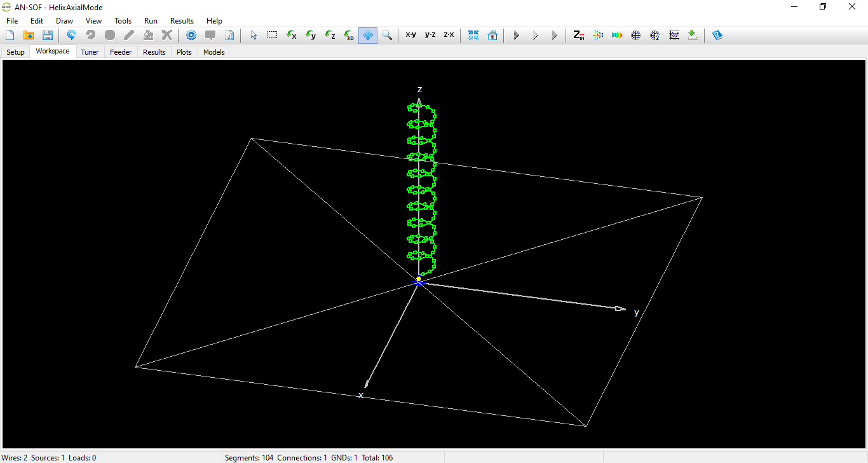The height and width of the screenshot is (463, 868).
Task: Open the second polar plot globe icon
Action: coord(654,35)
